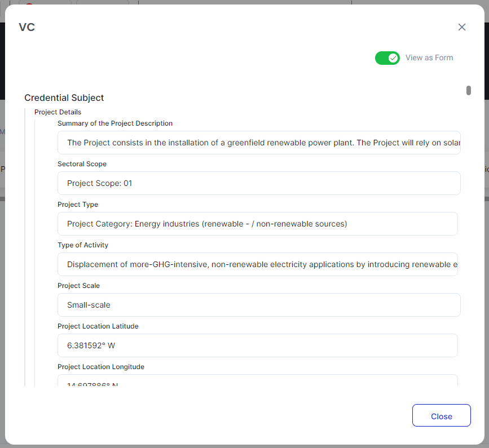Close the VC dialog using the X icon
Viewport: 489px width, 448px height.
[x=462, y=27]
